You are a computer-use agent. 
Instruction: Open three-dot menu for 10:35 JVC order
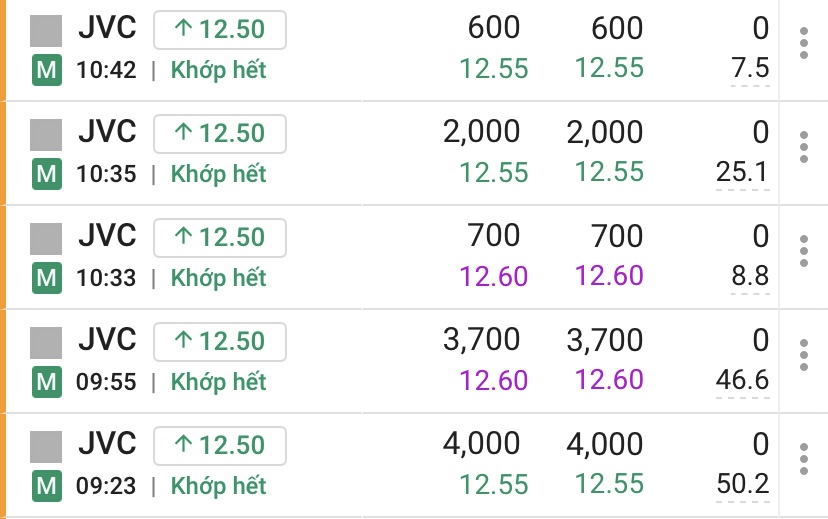point(803,148)
